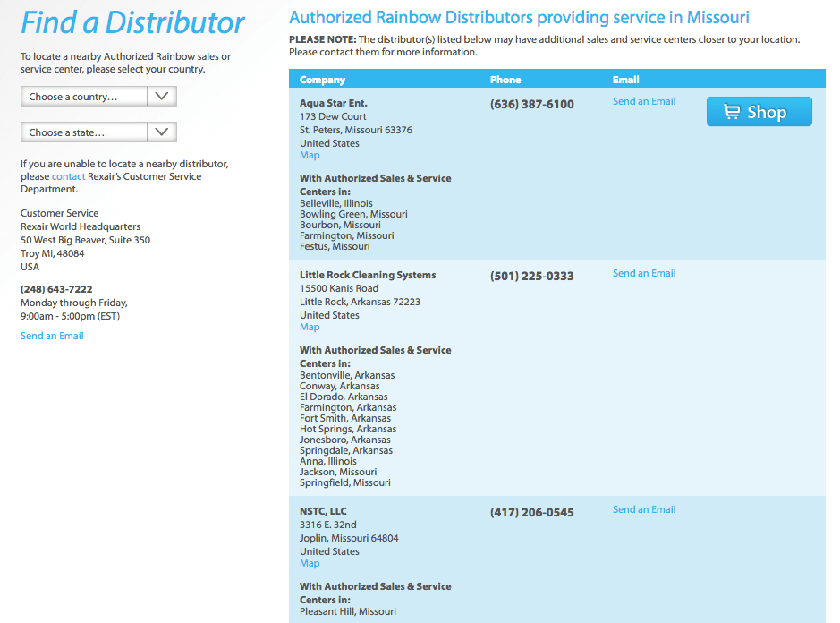This screenshot has width=840, height=623.
Task: Click the El Dorado, Arkansas service center
Action: pyautogui.click(x=344, y=397)
